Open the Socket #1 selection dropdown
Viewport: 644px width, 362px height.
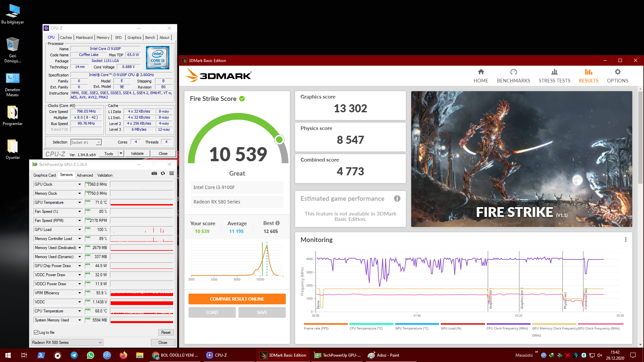[x=98, y=142]
